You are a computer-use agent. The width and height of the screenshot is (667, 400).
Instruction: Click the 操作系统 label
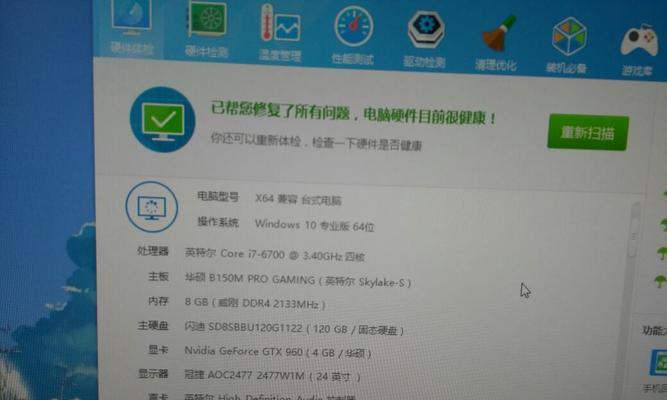218,222
